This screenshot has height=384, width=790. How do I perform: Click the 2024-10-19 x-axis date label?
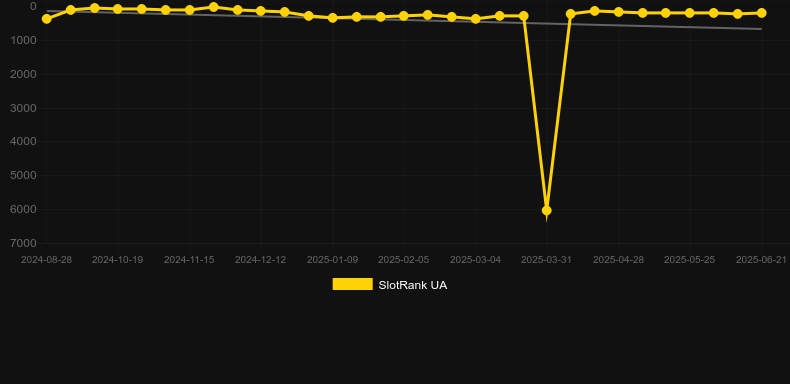[x=117, y=260]
